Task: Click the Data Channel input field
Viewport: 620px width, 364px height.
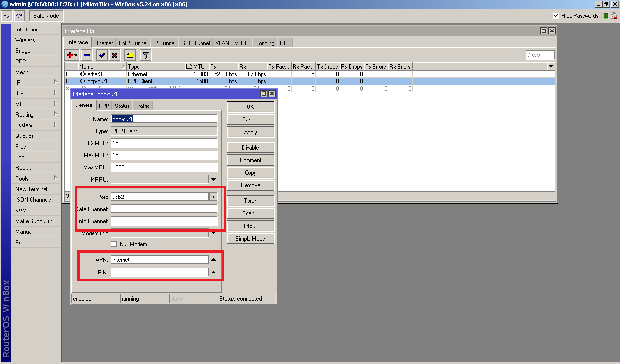Action: click(x=164, y=209)
